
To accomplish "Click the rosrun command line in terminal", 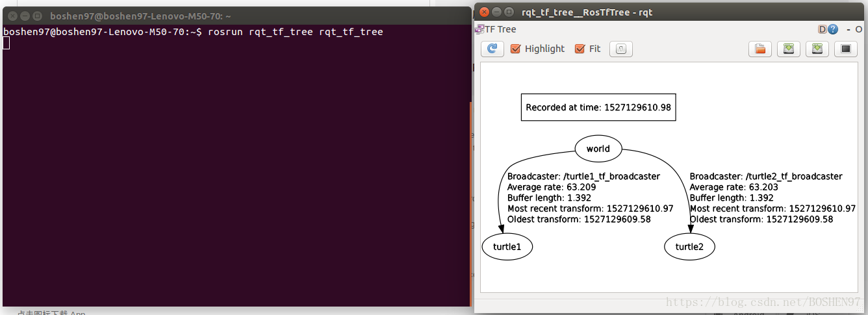I will pyautogui.click(x=193, y=32).
